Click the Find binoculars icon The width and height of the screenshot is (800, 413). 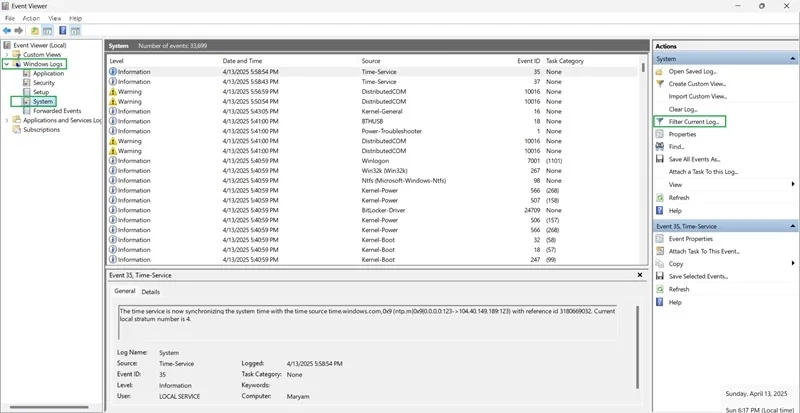coord(659,147)
